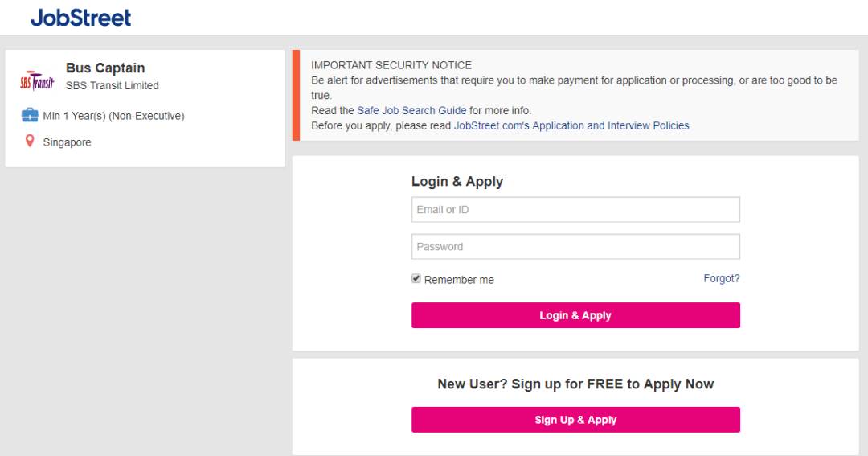Click the Remember me label text
The width and height of the screenshot is (868, 456).
[459, 280]
